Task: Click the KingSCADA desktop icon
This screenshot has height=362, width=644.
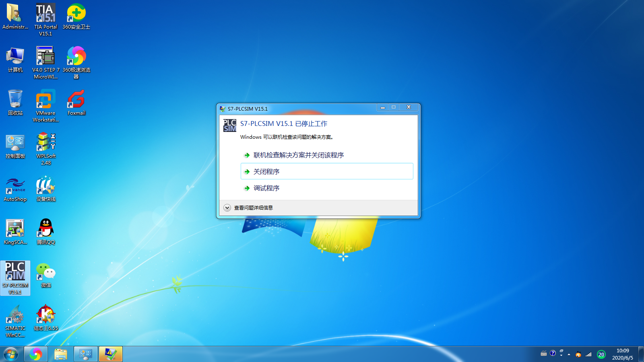Action: 15,229
